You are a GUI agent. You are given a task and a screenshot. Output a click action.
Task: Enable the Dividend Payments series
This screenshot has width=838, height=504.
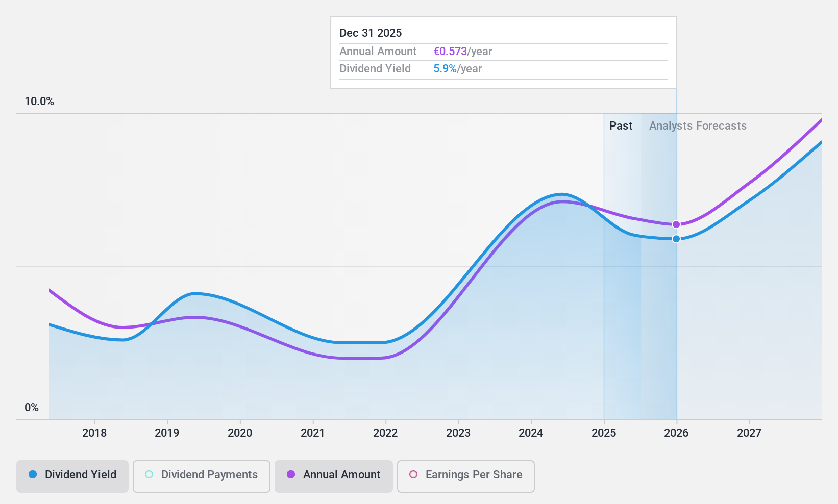(202, 476)
